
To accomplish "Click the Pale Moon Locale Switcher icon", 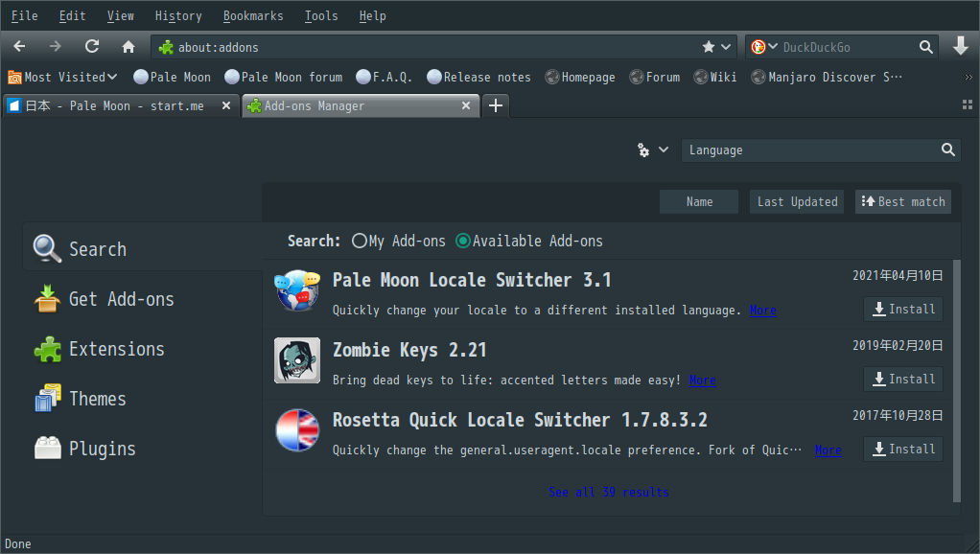I will [x=297, y=290].
